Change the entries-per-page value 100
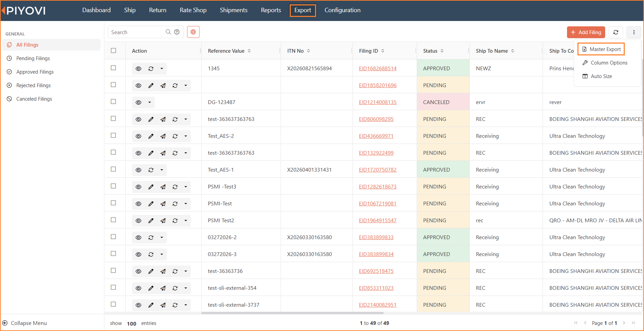This screenshot has width=644, height=331. pyautogui.click(x=132, y=324)
